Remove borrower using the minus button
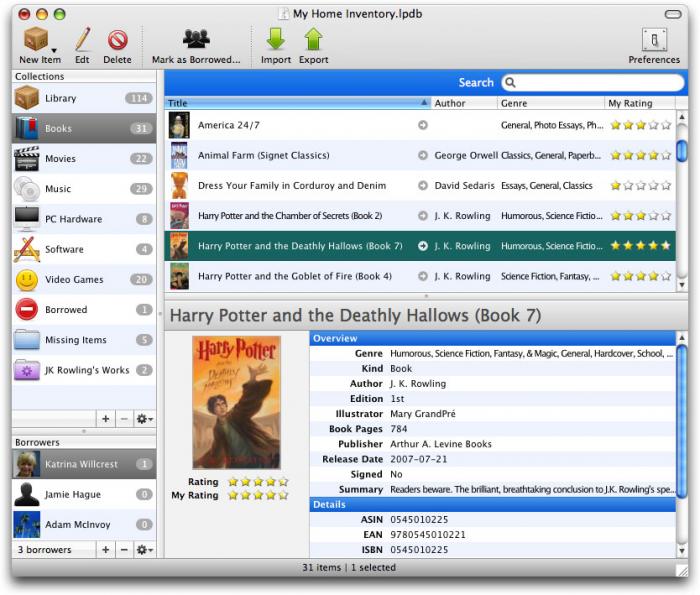 [x=125, y=549]
